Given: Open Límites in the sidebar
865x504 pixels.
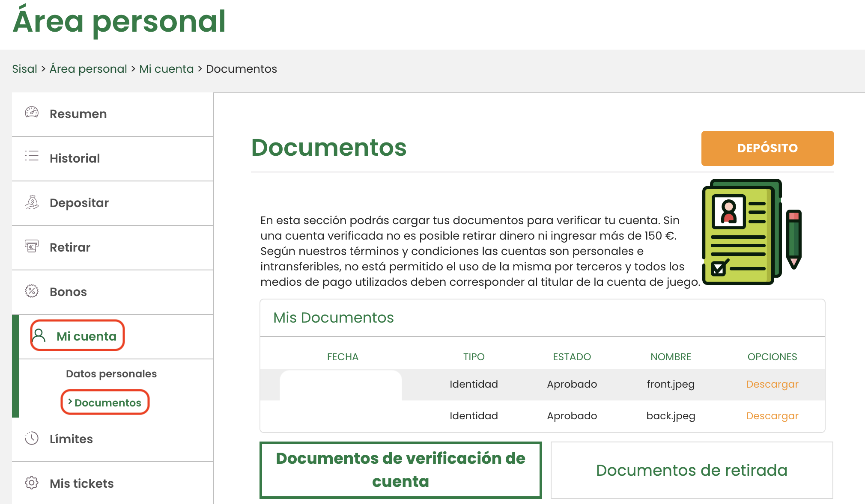Looking at the screenshot, I should point(113,439).
